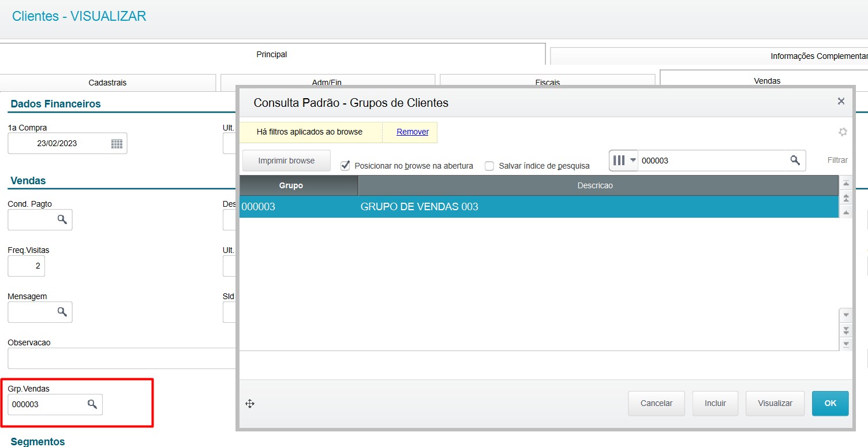
Task: Sort by the Grupo column header
Action: pos(299,185)
